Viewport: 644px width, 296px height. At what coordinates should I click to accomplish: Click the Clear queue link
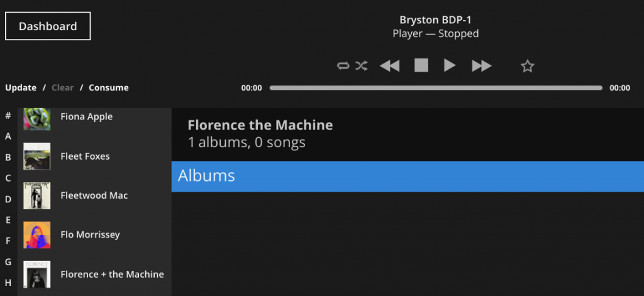tap(63, 87)
